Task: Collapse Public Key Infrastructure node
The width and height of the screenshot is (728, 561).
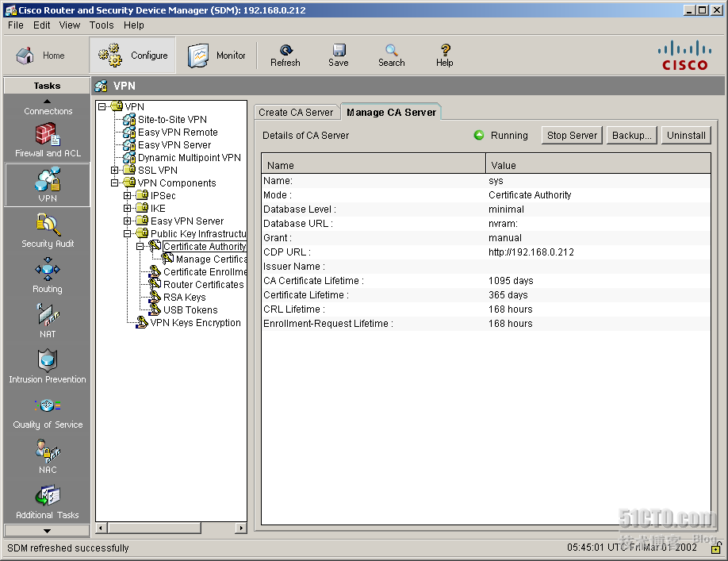Action: 127,233
